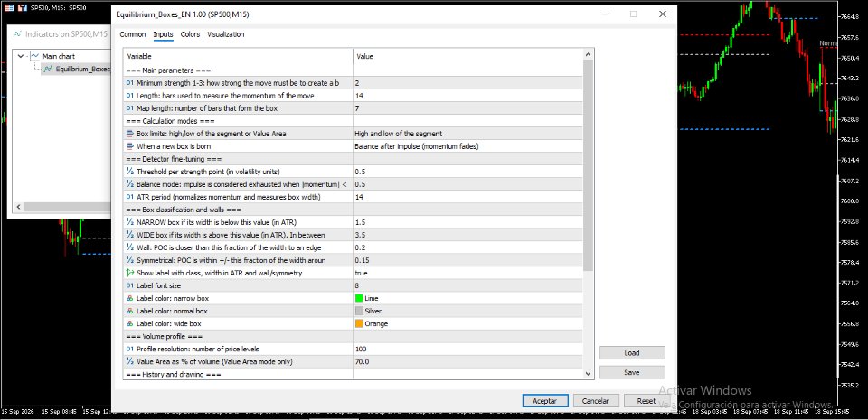Switch to the Common tab
The width and height of the screenshot is (868, 420).
133,34
